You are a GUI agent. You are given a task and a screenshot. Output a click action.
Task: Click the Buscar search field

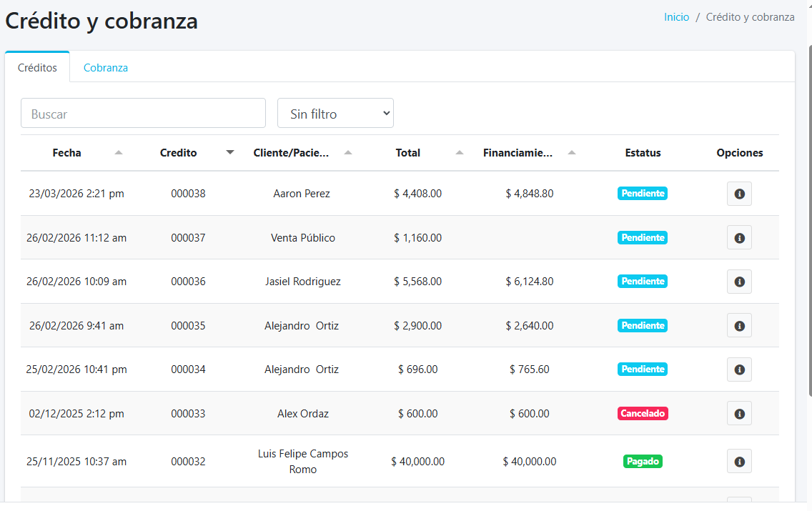click(143, 114)
